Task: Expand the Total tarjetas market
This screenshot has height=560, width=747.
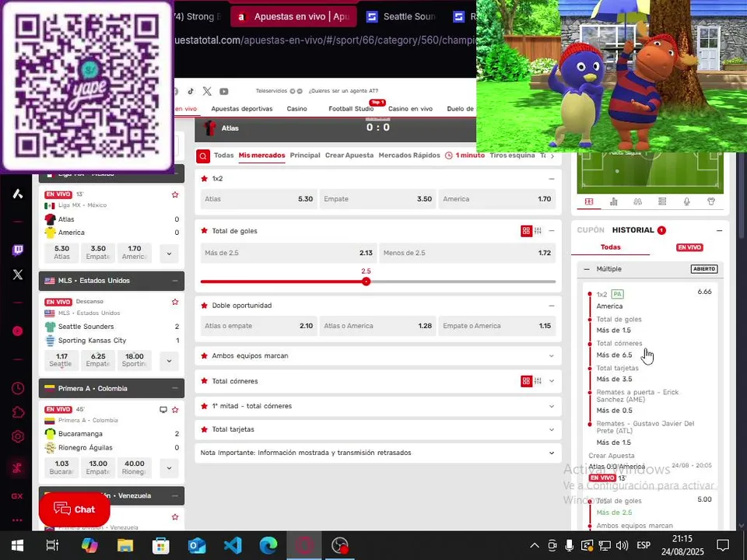Action: click(x=551, y=429)
